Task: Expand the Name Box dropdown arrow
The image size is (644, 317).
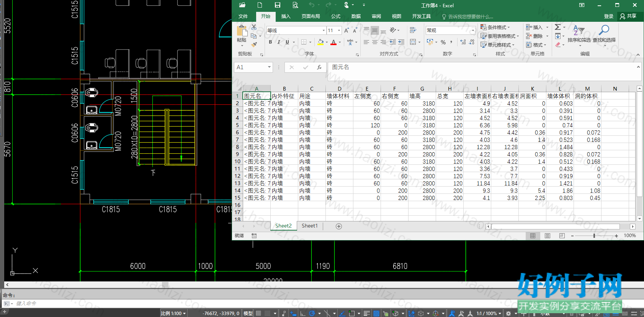Action: click(269, 67)
